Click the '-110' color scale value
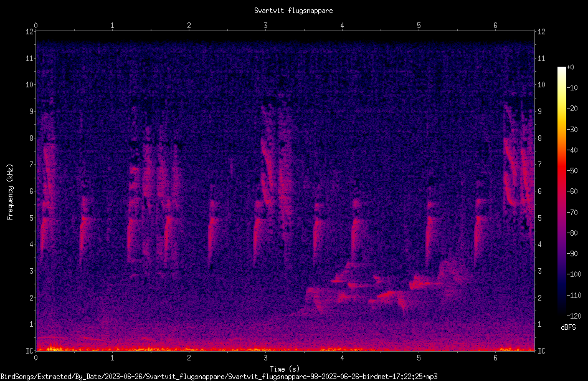 point(574,296)
